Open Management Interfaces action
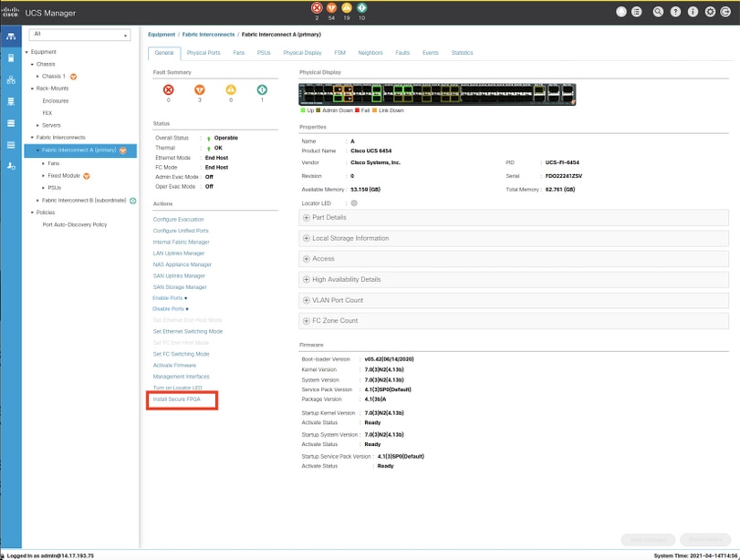This screenshot has height=560, width=740. point(182,377)
